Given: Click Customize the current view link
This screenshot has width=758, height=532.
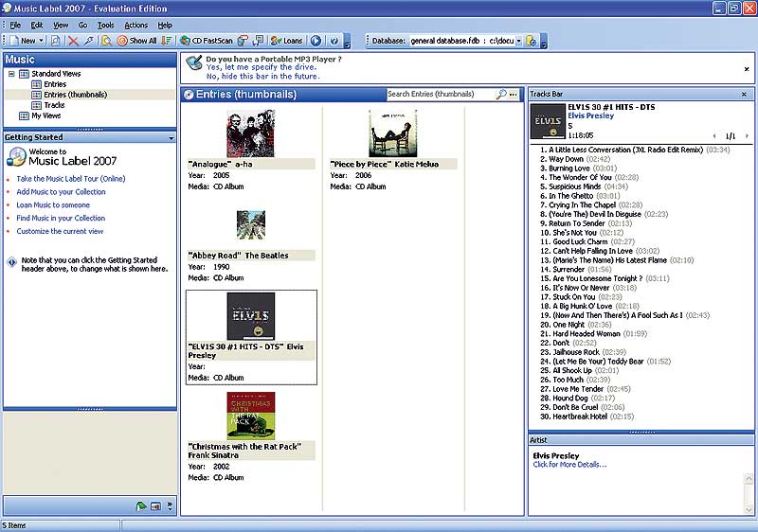Looking at the screenshot, I should coord(60,231).
